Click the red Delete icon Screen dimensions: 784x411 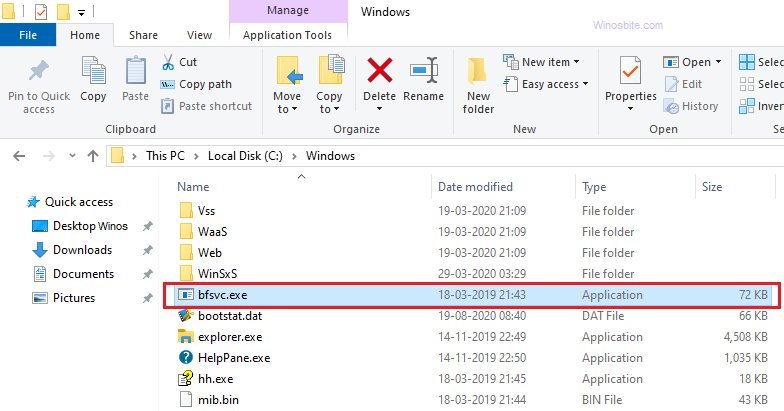pos(380,70)
